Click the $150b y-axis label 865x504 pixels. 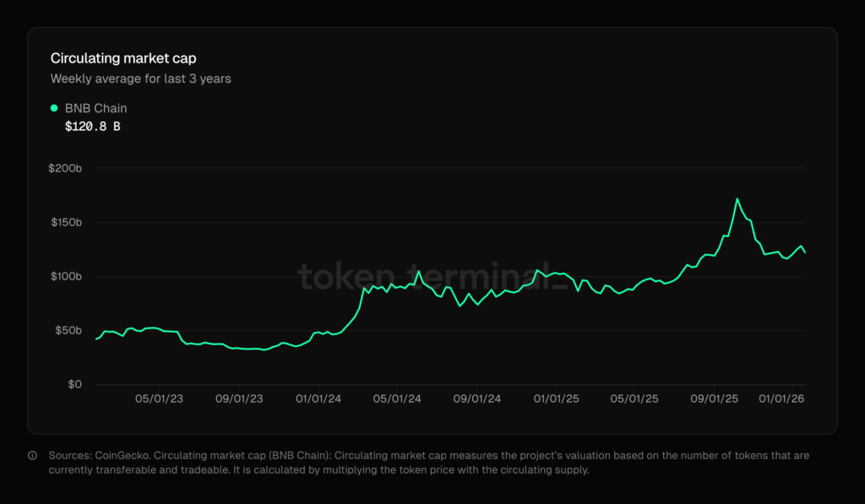[65, 223]
